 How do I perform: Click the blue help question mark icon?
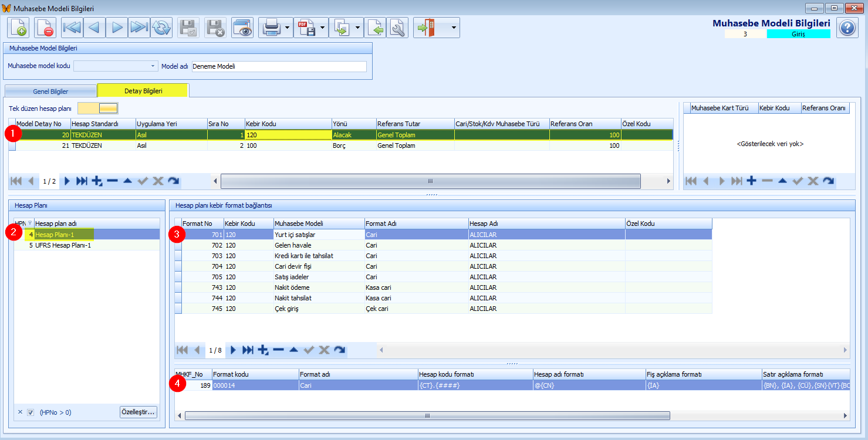point(847,28)
